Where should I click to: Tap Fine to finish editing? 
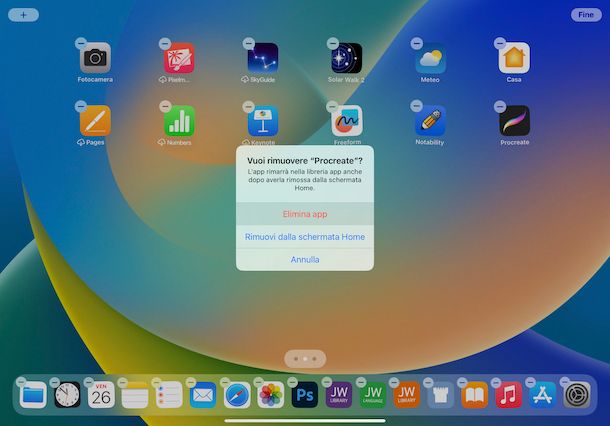(x=586, y=15)
